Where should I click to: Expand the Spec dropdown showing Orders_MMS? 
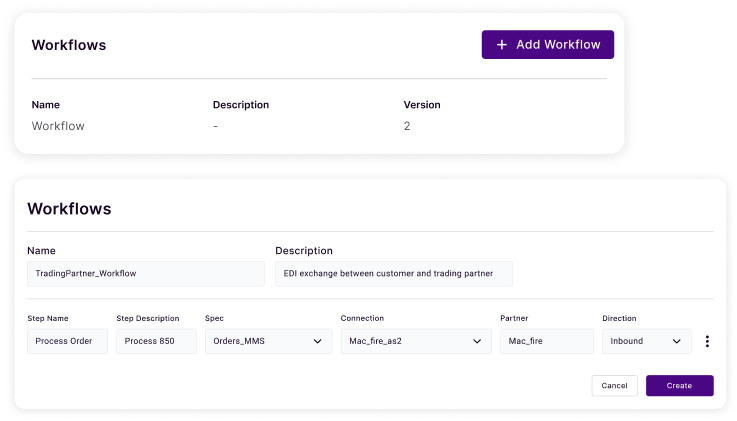[x=268, y=341]
